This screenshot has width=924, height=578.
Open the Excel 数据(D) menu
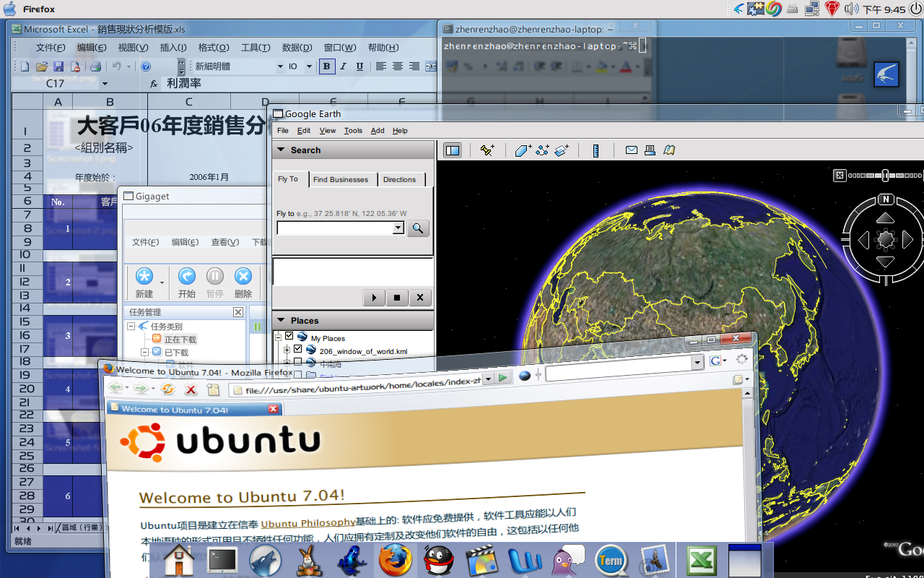point(297,48)
